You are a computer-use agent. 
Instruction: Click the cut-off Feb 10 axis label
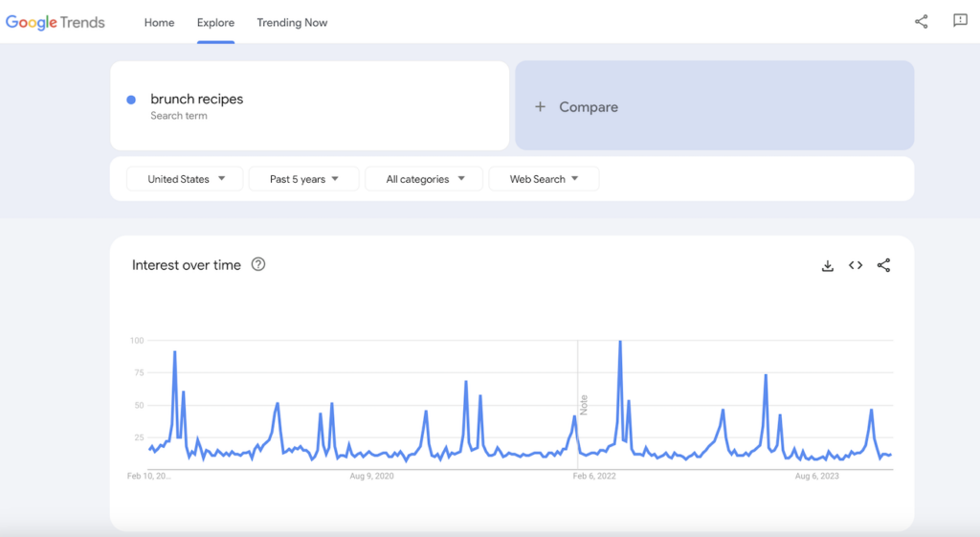coord(148,477)
